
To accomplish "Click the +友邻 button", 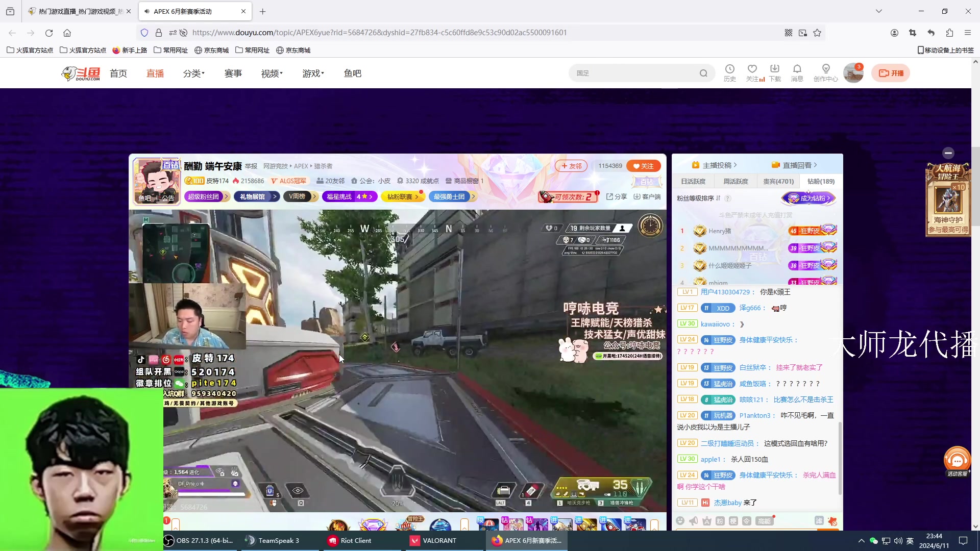I will pyautogui.click(x=571, y=166).
